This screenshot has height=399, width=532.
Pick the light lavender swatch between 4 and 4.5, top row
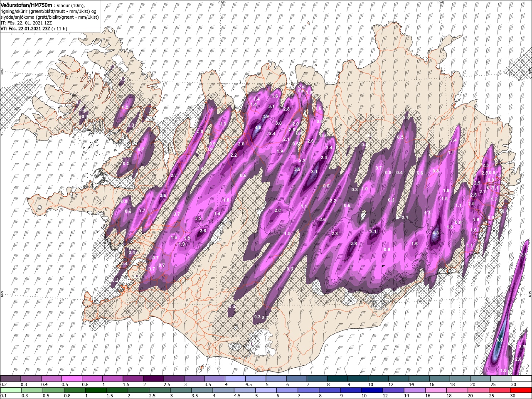pos(235,379)
